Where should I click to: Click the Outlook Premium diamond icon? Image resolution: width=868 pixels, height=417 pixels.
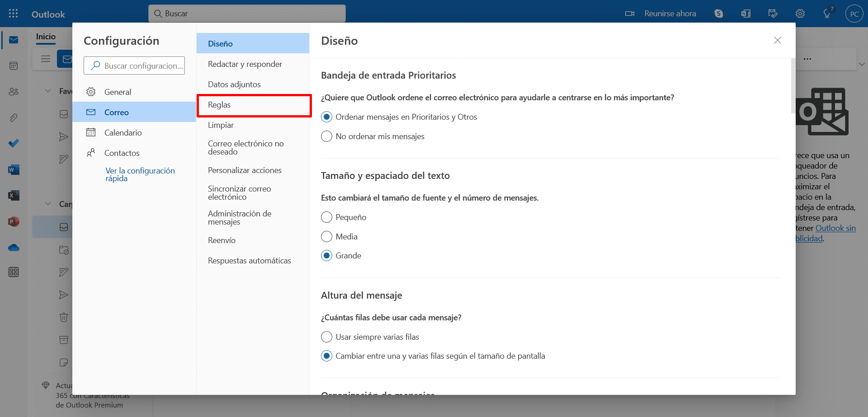click(46, 385)
